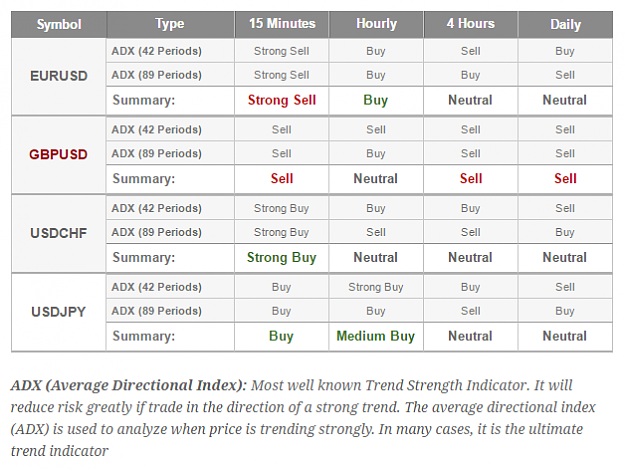Image resolution: width=625 pixels, height=471 pixels.
Task: Select EURUSD ADX (89 Periods) row label
Action: [x=156, y=75]
